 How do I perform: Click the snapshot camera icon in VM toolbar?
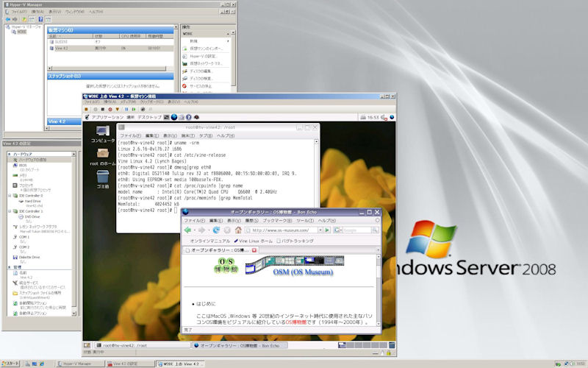click(143, 109)
